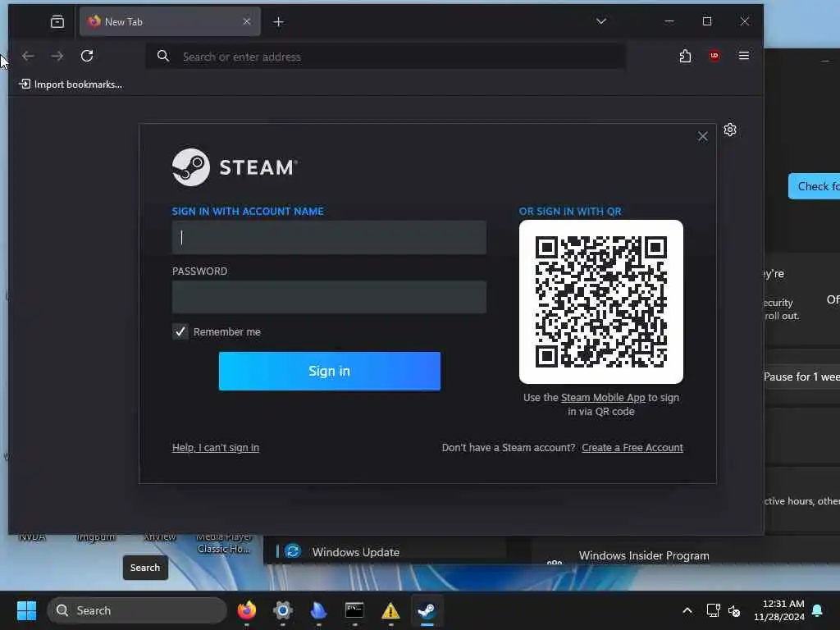The height and width of the screenshot is (630, 840).
Task: Click the Windows Update sync icon
Action: tap(293, 551)
